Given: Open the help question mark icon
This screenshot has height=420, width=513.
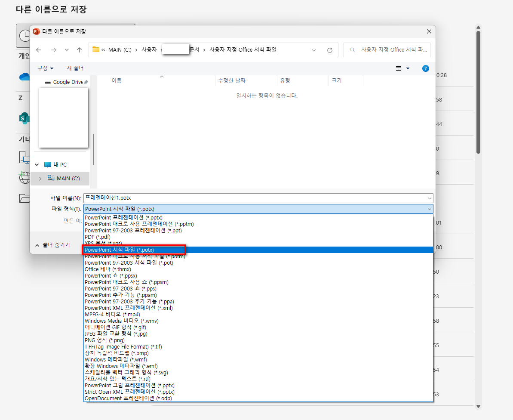Looking at the screenshot, I should [x=425, y=68].
